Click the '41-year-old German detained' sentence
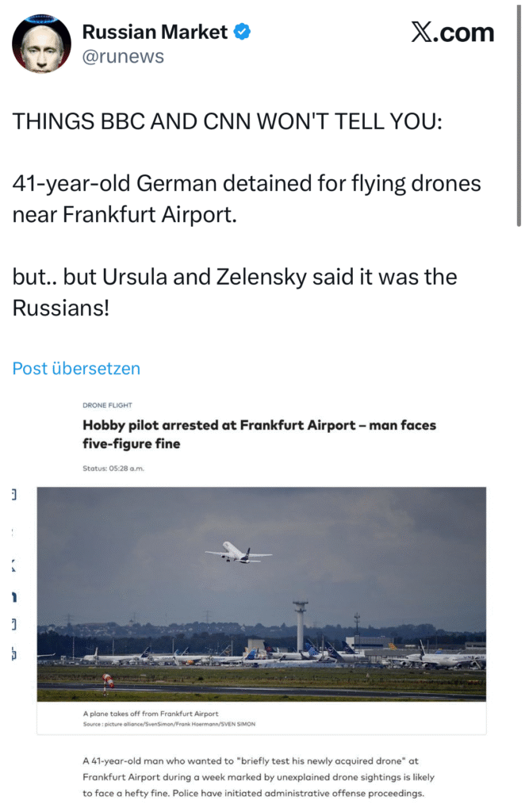The height and width of the screenshot is (812, 525). 247,198
